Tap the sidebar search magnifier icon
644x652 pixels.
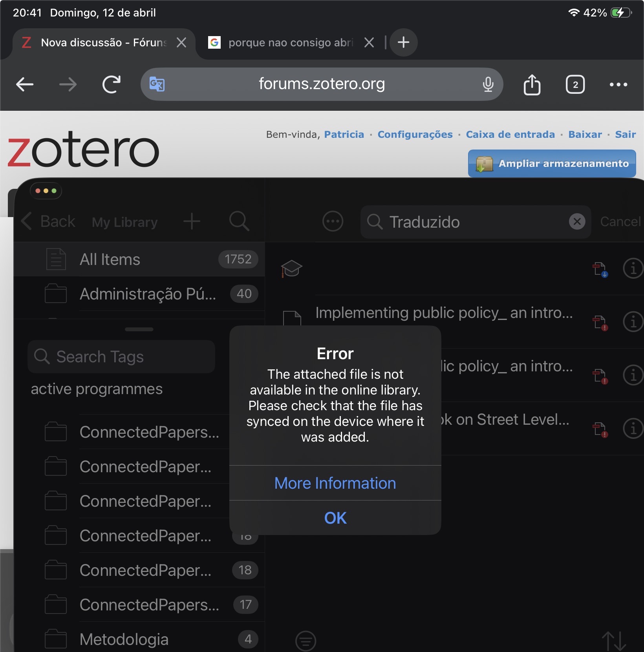pyautogui.click(x=239, y=221)
